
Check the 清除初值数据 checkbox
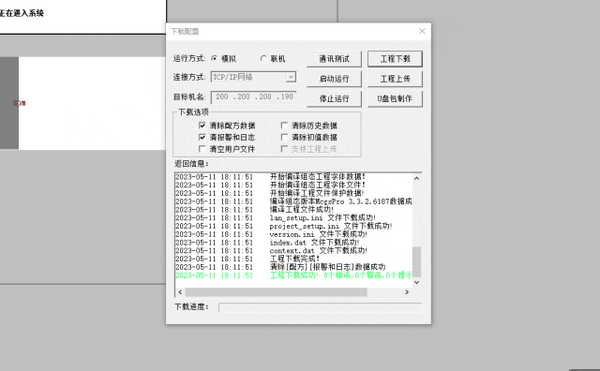tap(284, 137)
